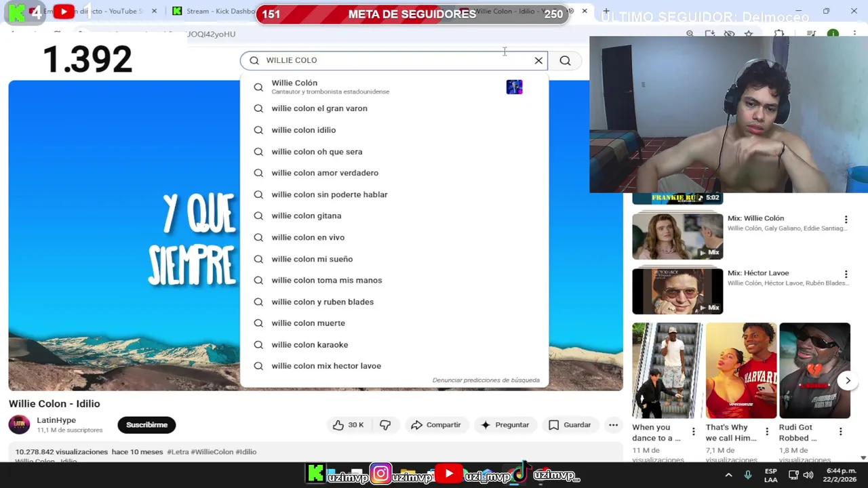Screen dimensions: 868x488
Task: Pick the willie colon karaoke suggestion
Action: (x=393, y=344)
